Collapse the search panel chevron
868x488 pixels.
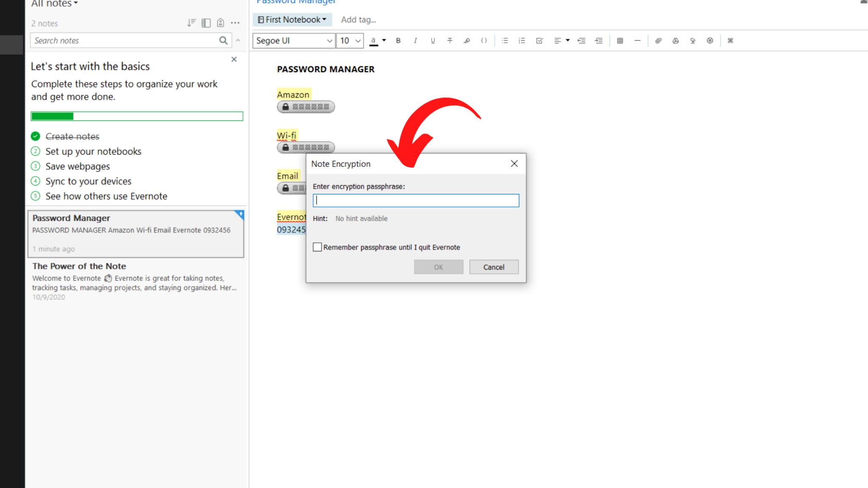click(238, 40)
